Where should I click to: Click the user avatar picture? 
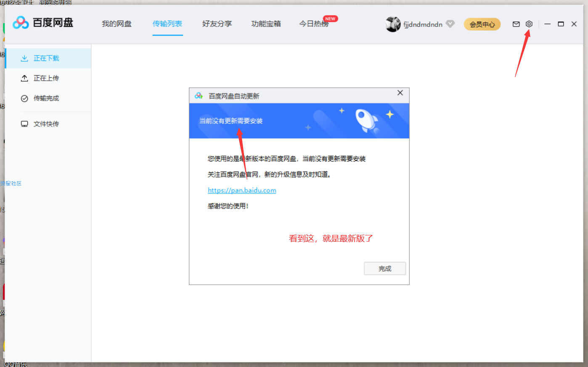pyautogui.click(x=393, y=24)
